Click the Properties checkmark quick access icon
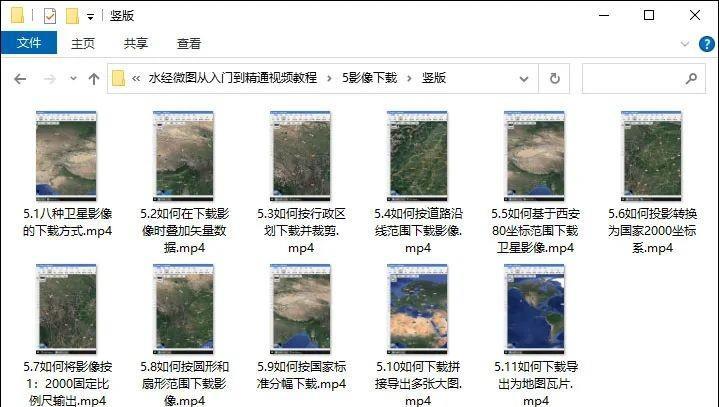This screenshot has width=719, height=407. 50,16
